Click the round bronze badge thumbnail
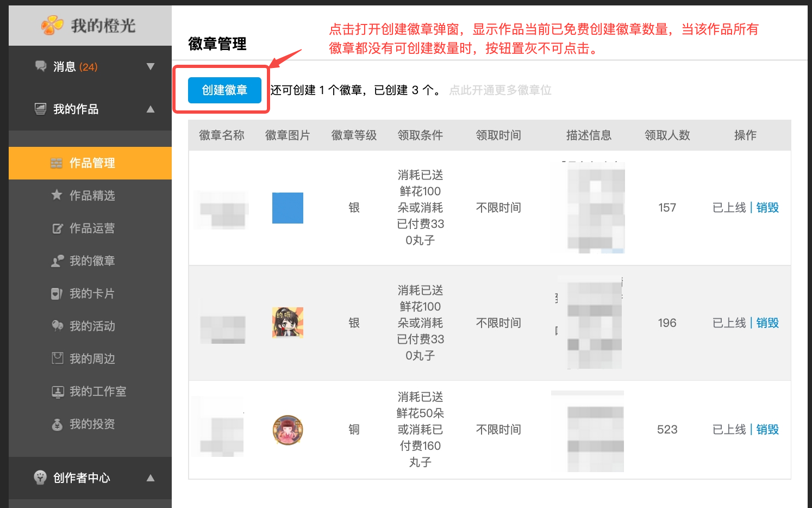The height and width of the screenshot is (508, 812). coord(288,430)
